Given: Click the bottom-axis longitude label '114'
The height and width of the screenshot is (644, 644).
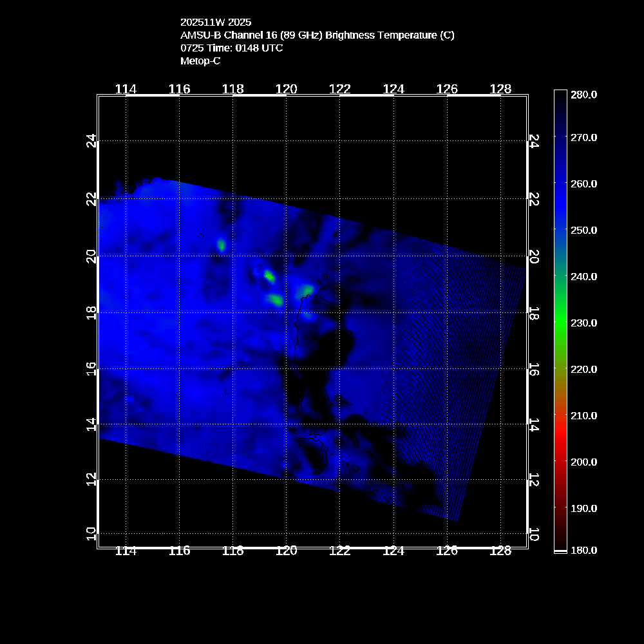Looking at the screenshot, I should [126, 551].
